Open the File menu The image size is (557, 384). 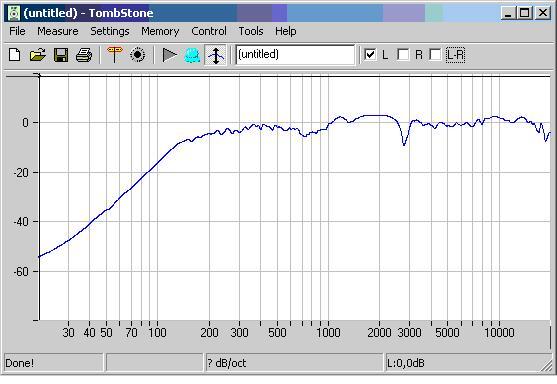click(17, 31)
